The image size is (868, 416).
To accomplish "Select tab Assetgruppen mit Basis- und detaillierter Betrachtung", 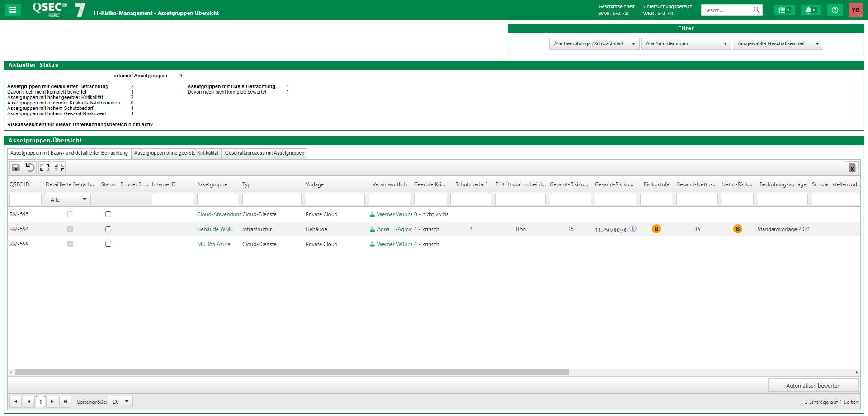I will point(69,153).
